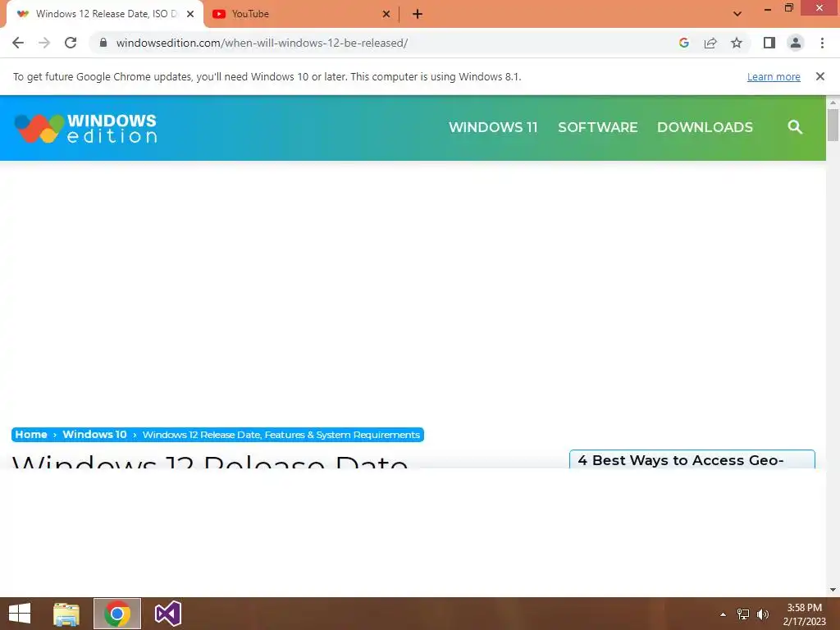Open Chrome three-dot menu
Screen dimensions: 840x630
point(822,43)
